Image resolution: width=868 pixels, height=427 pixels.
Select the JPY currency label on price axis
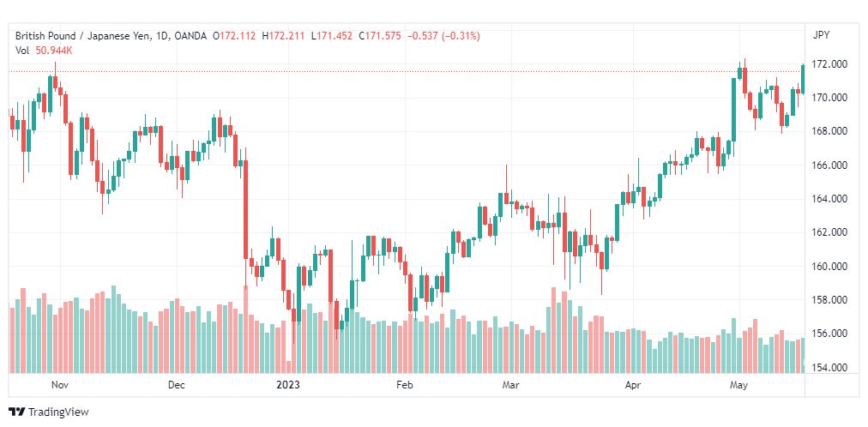pyautogui.click(x=821, y=35)
